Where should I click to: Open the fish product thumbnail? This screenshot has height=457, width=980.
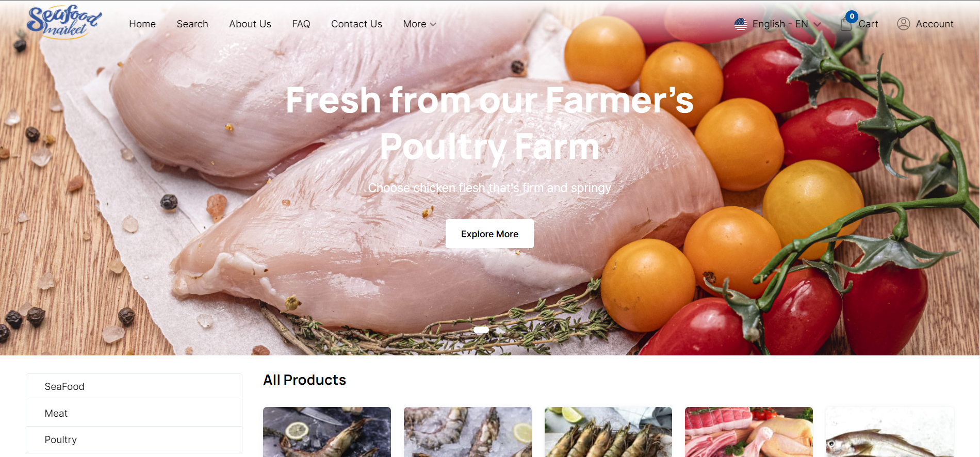[x=890, y=432]
